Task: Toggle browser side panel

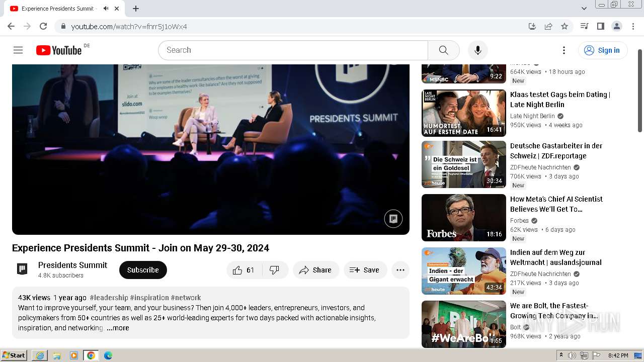Action: tap(600, 26)
